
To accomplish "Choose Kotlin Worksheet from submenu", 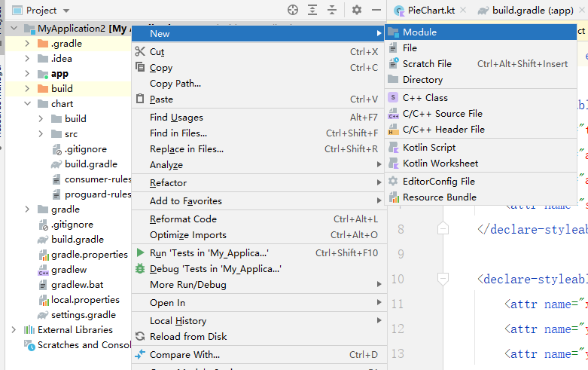I will [x=481, y=164].
